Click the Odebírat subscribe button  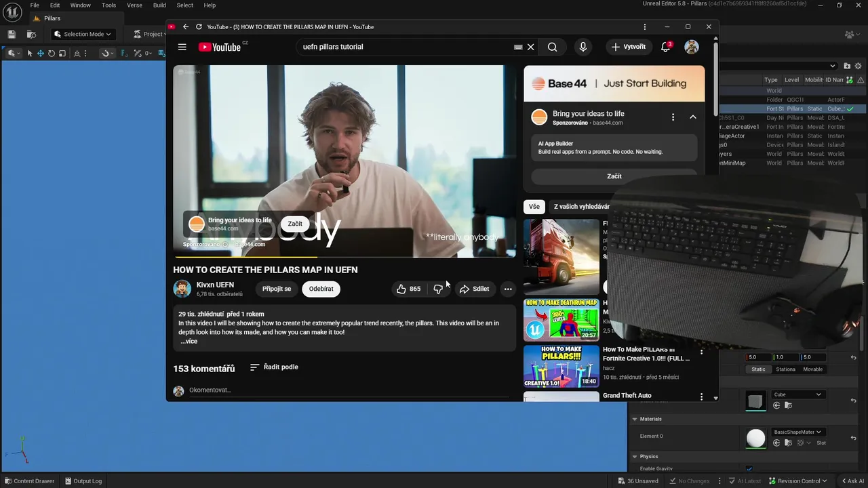[x=321, y=289]
